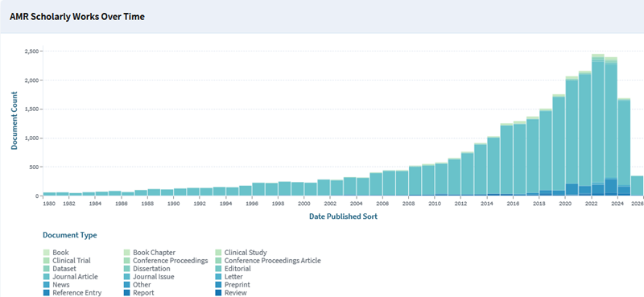
Task: Toggle Conference Proceedings Article legend entry
Action: click(x=268, y=261)
